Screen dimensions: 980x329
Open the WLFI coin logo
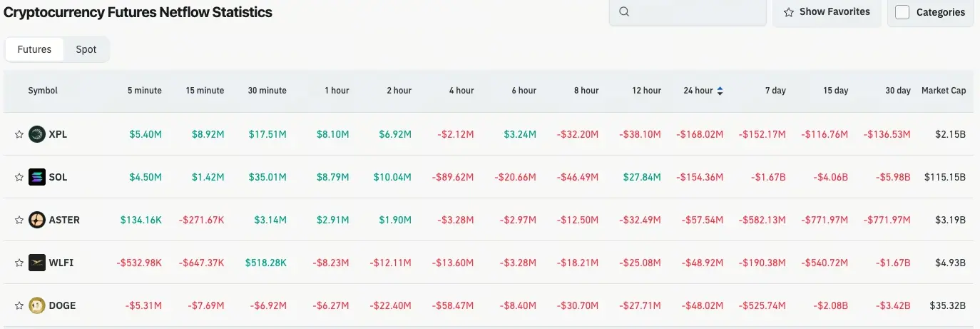[37, 263]
